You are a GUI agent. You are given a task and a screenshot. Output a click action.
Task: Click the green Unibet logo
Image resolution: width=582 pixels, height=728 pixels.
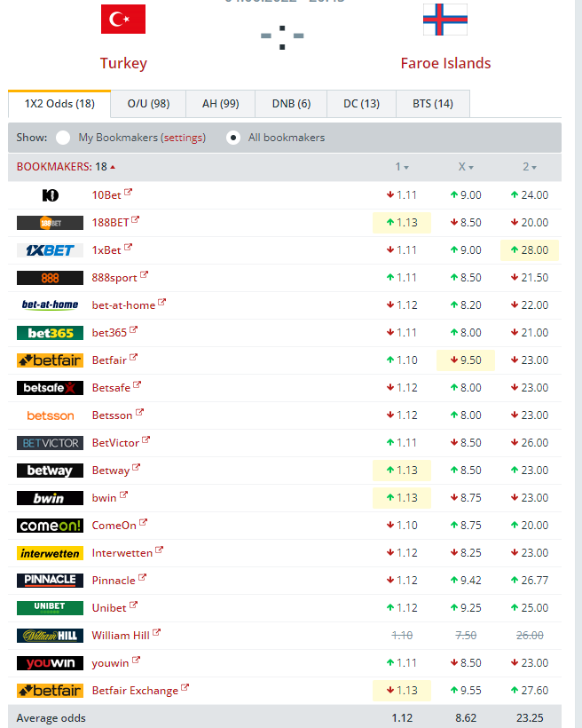[50, 608]
